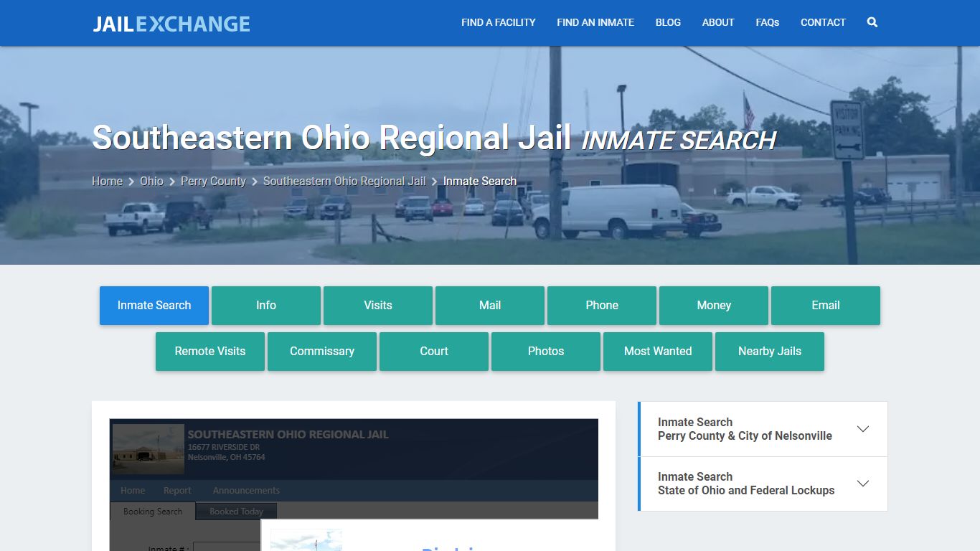
Task: Open the Court section
Action: pos(434,352)
